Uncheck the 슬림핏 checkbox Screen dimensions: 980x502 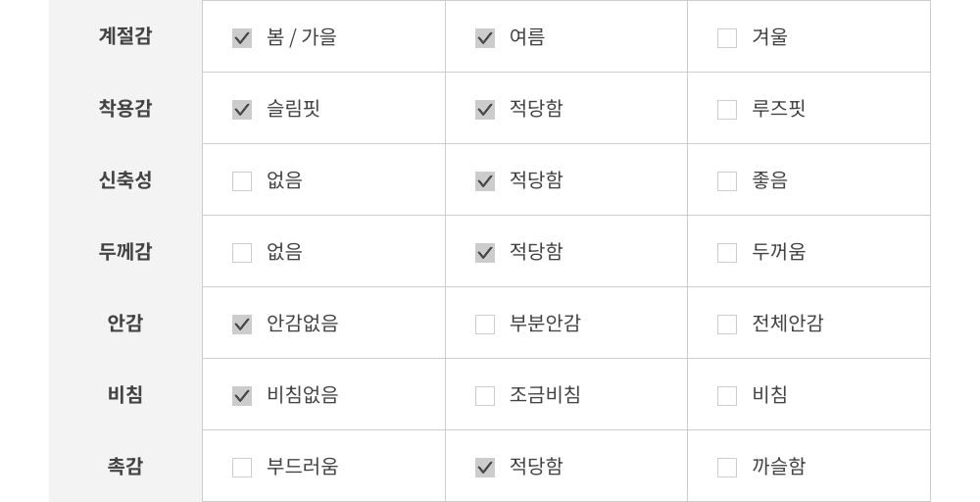[x=242, y=110]
